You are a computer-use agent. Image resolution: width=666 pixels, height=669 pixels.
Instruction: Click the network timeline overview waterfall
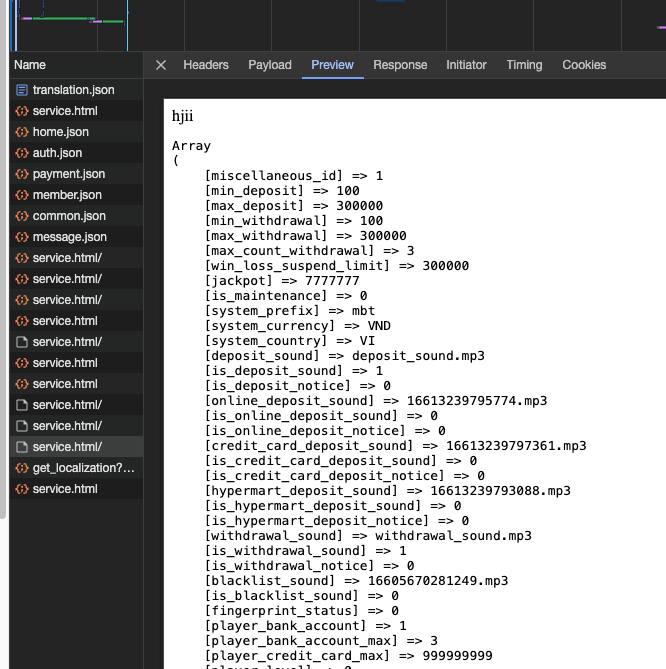[338, 26]
